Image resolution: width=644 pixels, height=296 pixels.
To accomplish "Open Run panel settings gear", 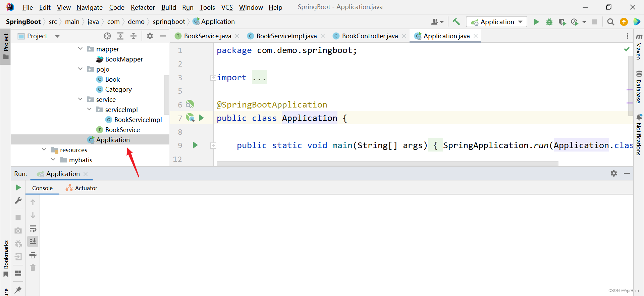I will pos(614,173).
